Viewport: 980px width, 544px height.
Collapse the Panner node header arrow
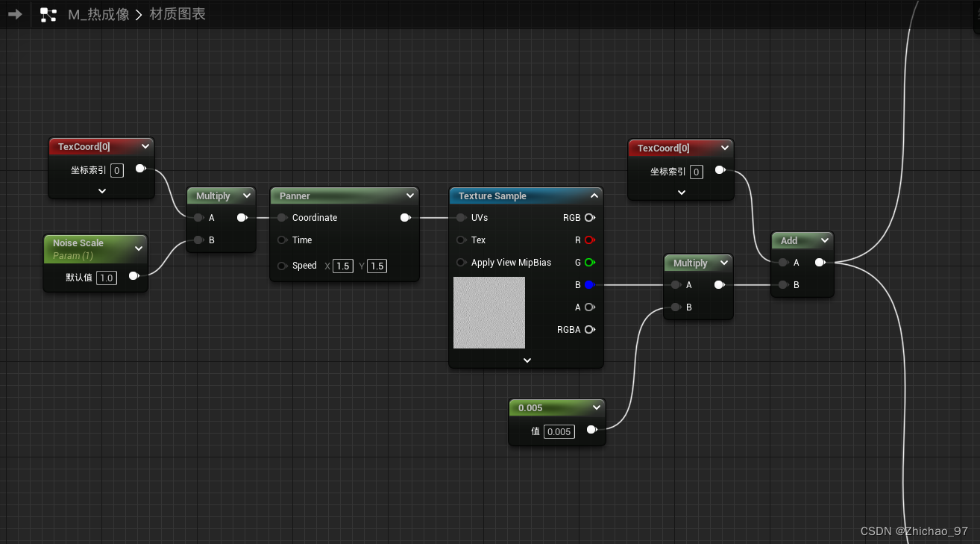tap(409, 196)
